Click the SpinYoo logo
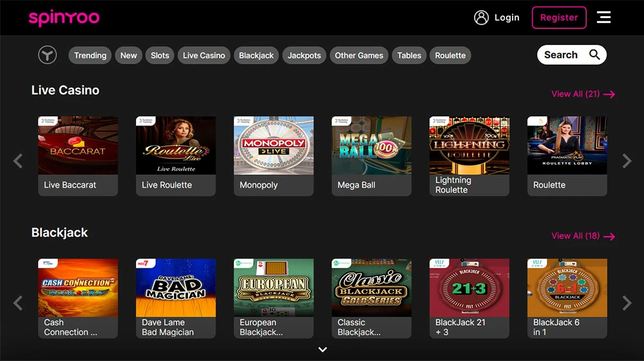The image size is (644, 361). point(64,18)
